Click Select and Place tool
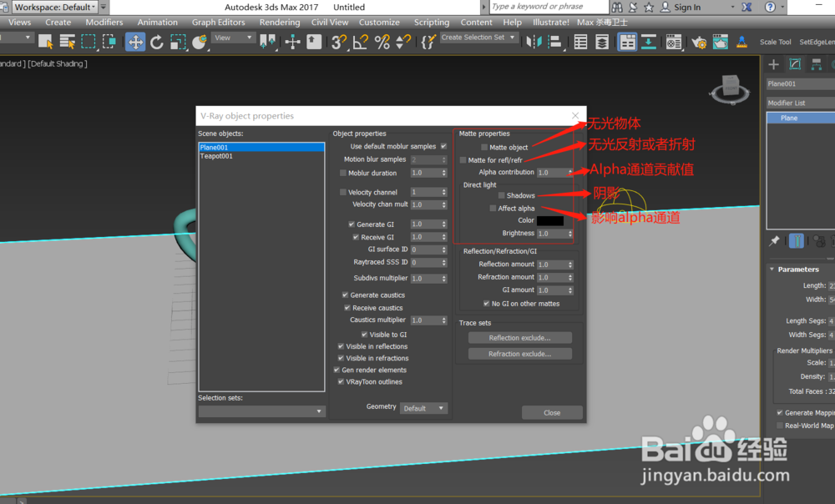This screenshot has height=504, width=835. (200, 42)
